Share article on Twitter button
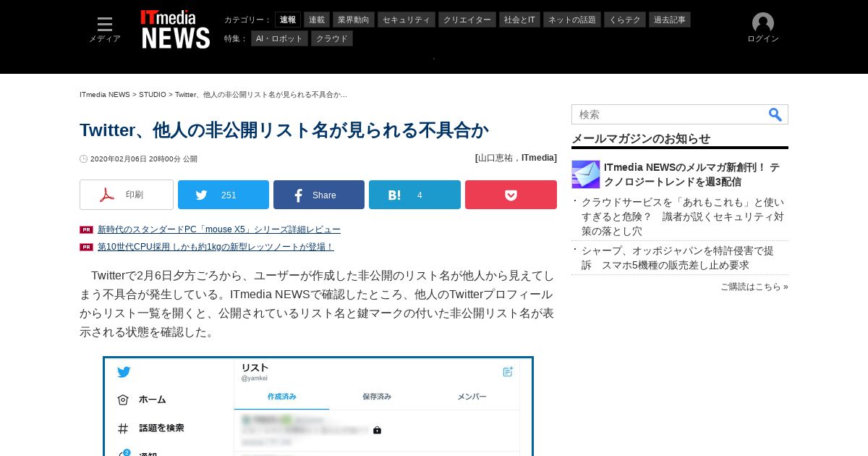The width and height of the screenshot is (868, 456). pos(224,195)
